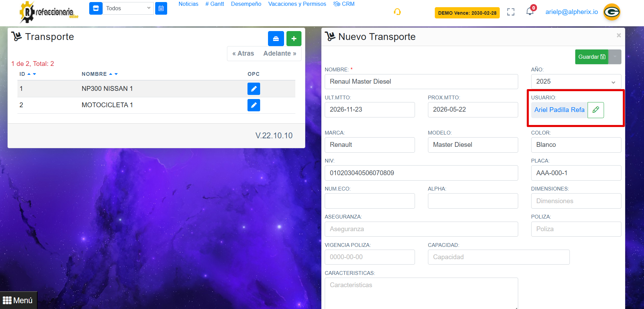Go to Vacaciones y Permisos

click(x=297, y=4)
